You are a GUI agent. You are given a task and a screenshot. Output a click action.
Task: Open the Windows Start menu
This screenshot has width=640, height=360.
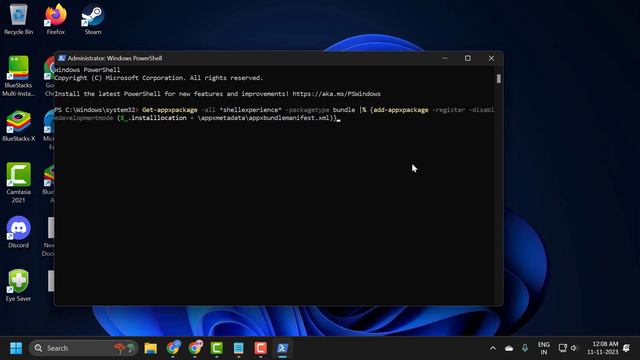click(16, 348)
